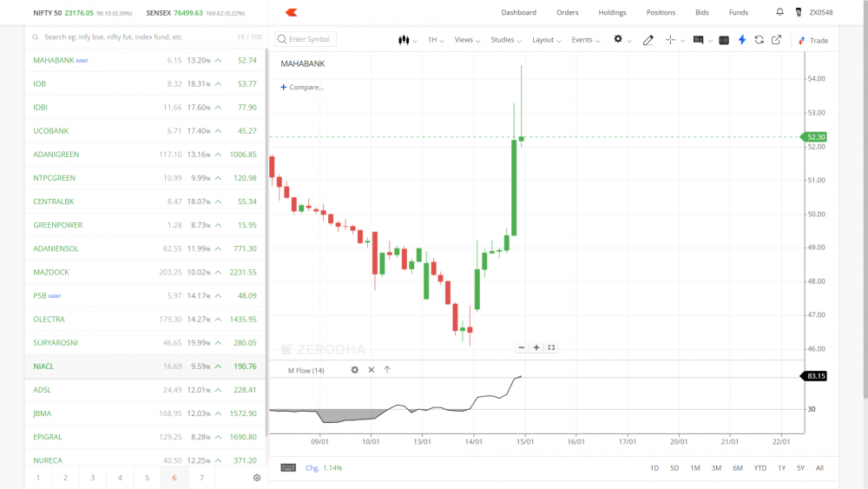
Task: Zoom out the chart
Action: (x=522, y=347)
